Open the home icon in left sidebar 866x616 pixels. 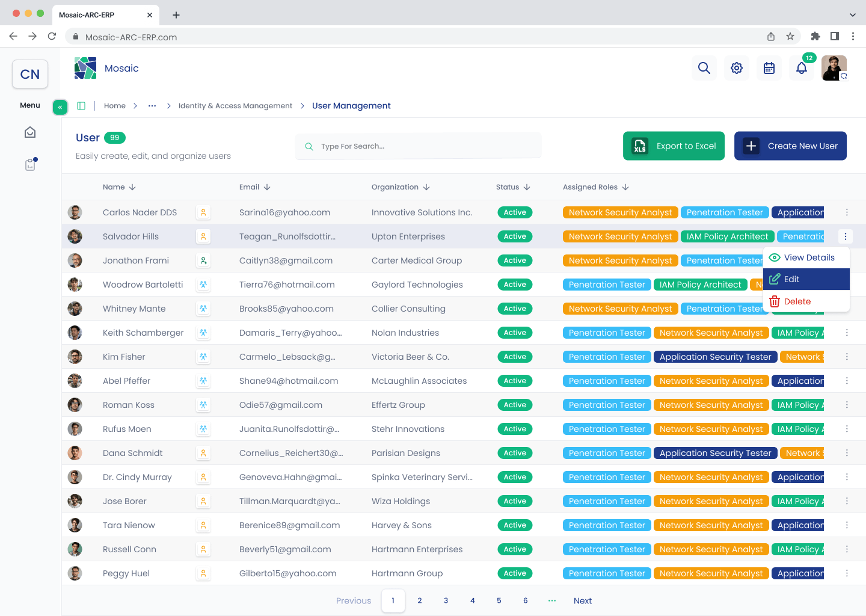pos(30,132)
